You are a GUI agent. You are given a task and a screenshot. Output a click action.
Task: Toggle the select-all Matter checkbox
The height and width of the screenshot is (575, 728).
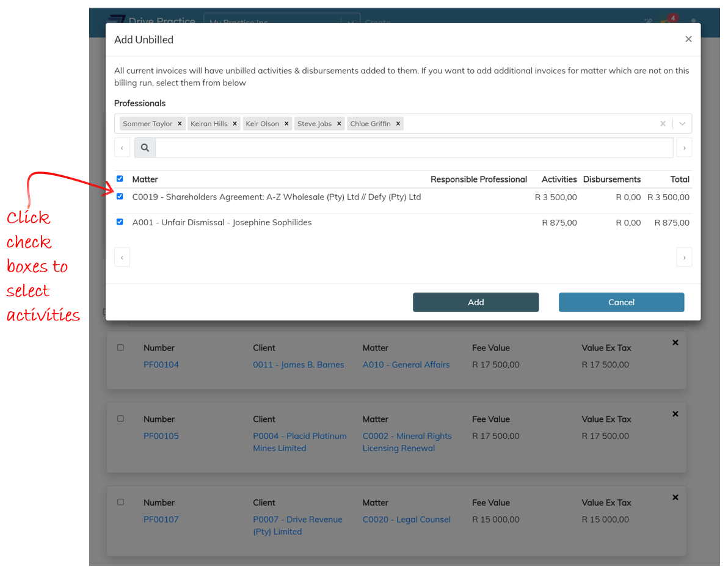[120, 179]
